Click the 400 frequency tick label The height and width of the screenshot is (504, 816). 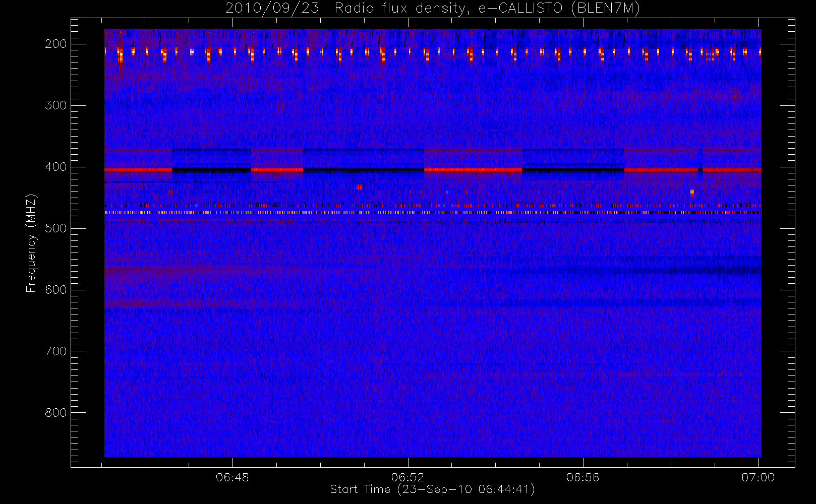(x=55, y=167)
